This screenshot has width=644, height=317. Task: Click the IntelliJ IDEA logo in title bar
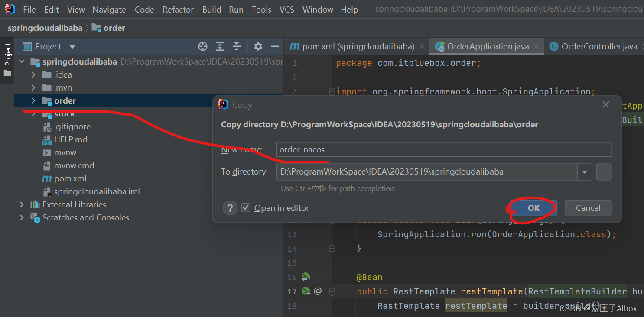[x=10, y=9]
